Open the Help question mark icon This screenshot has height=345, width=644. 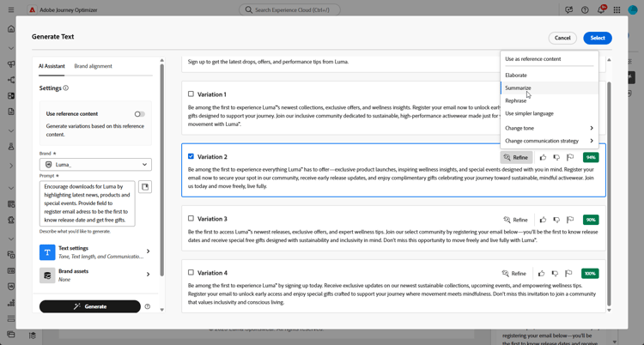pyautogui.click(x=585, y=9)
